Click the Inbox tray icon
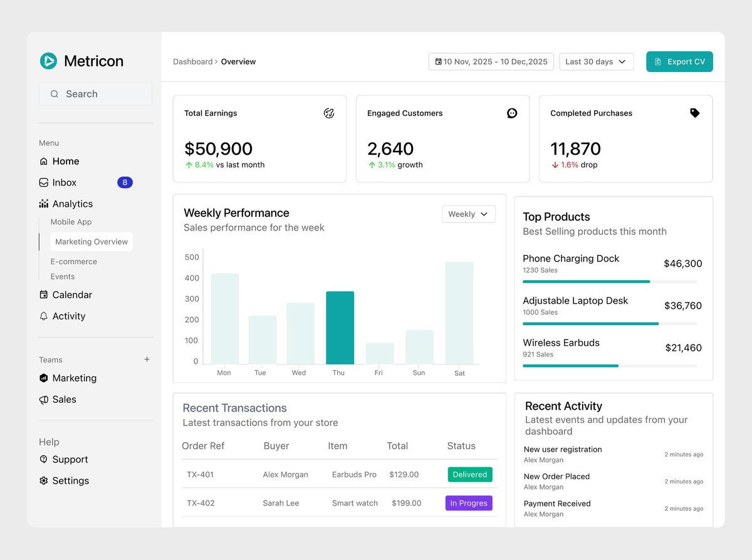 [43, 183]
